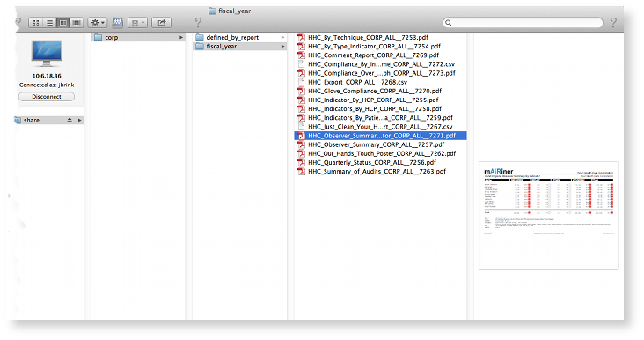Switch to column view mode

pos(62,23)
